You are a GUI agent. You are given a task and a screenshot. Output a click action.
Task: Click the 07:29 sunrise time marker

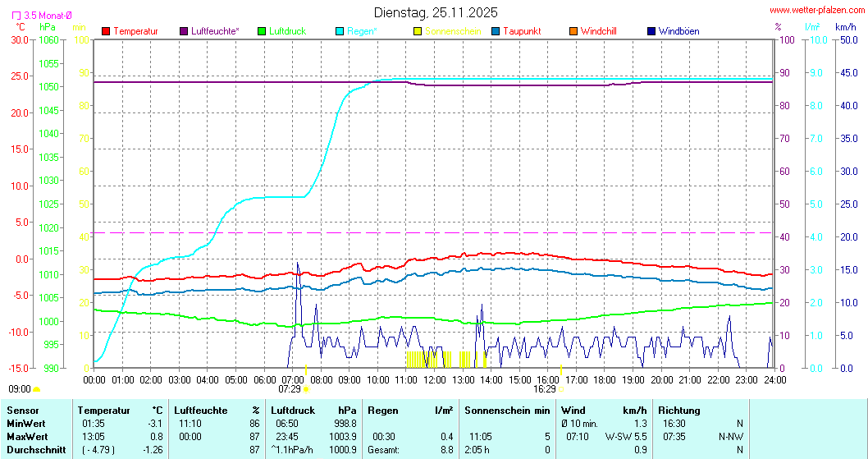290,388
